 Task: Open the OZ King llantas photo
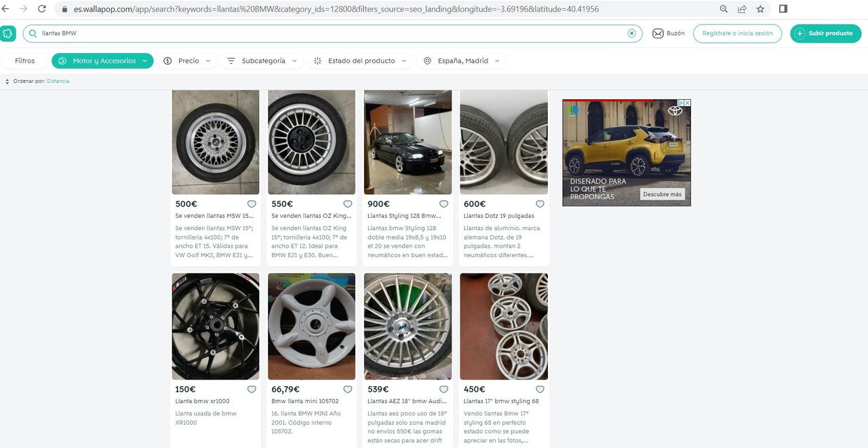(x=311, y=143)
